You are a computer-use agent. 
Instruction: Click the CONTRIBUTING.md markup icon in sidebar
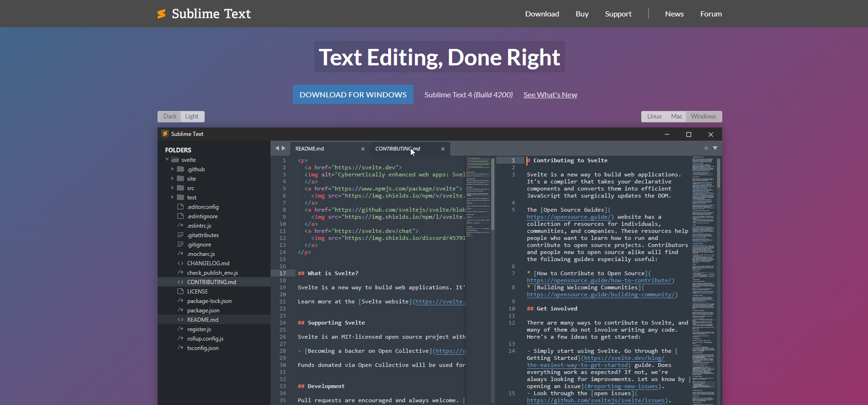click(180, 282)
